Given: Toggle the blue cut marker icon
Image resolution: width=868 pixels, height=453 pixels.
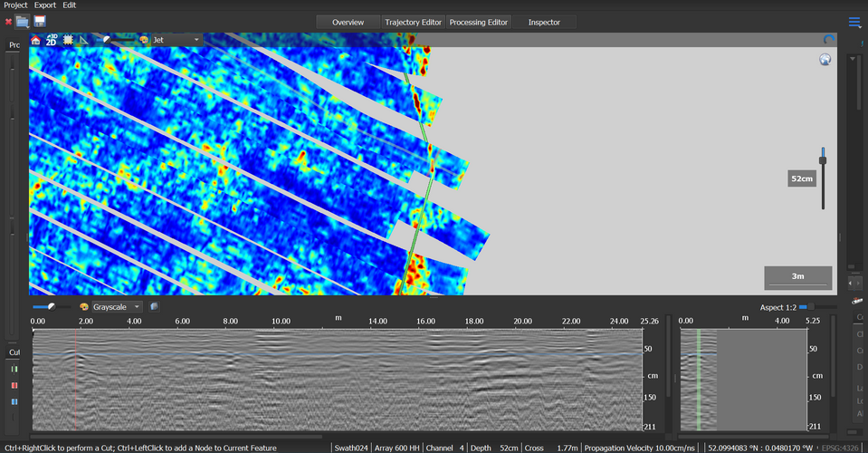Looking at the screenshot, I should pos(14,400).
